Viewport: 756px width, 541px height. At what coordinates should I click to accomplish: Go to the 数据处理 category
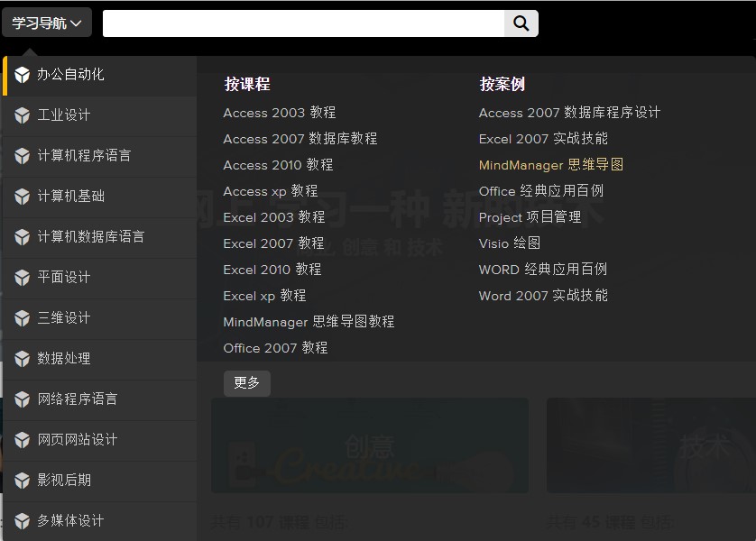point(100,359)
